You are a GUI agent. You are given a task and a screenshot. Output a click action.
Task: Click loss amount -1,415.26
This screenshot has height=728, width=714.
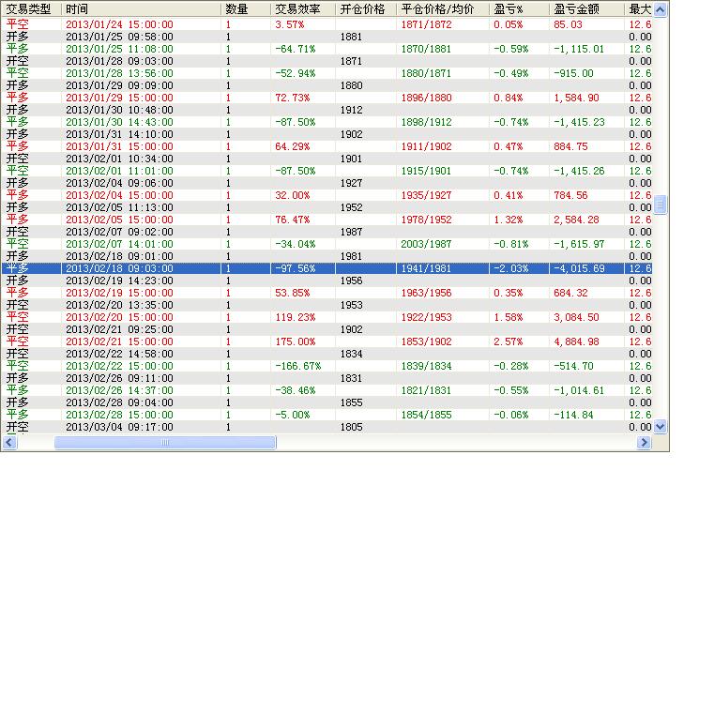[579, 171]
